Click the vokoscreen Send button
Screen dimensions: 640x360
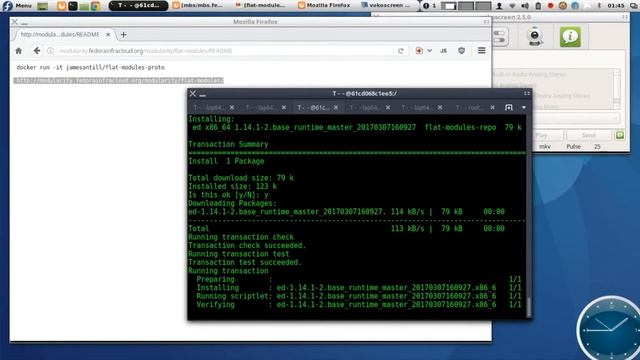point(589,135)
